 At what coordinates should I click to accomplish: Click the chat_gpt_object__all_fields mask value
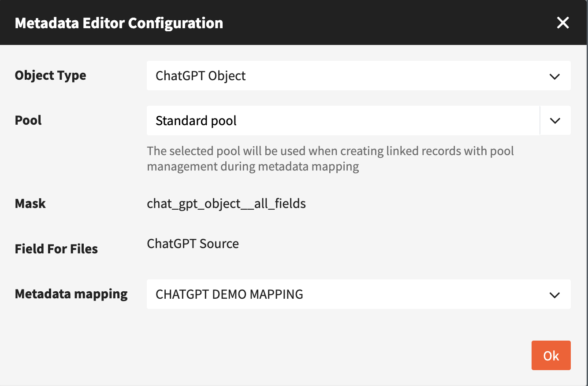226,204
